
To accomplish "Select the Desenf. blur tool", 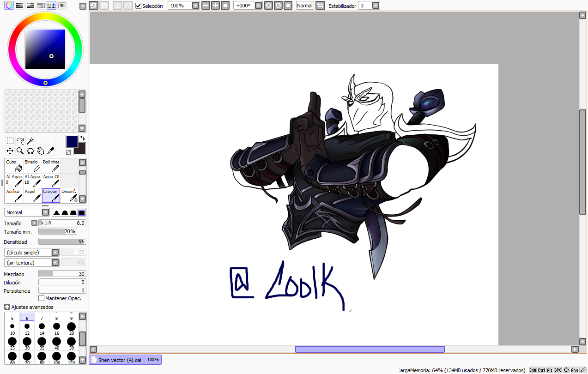I will point(69,195).
